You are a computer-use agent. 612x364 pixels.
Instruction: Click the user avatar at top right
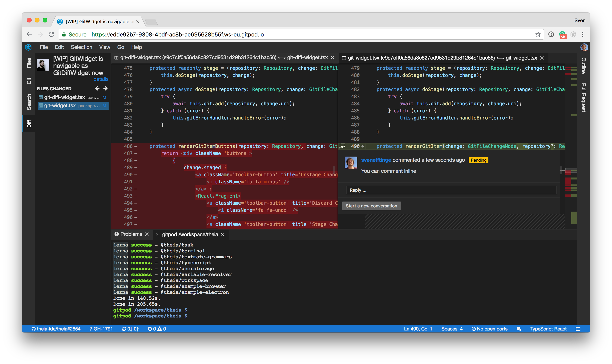(x=584, y=47)
